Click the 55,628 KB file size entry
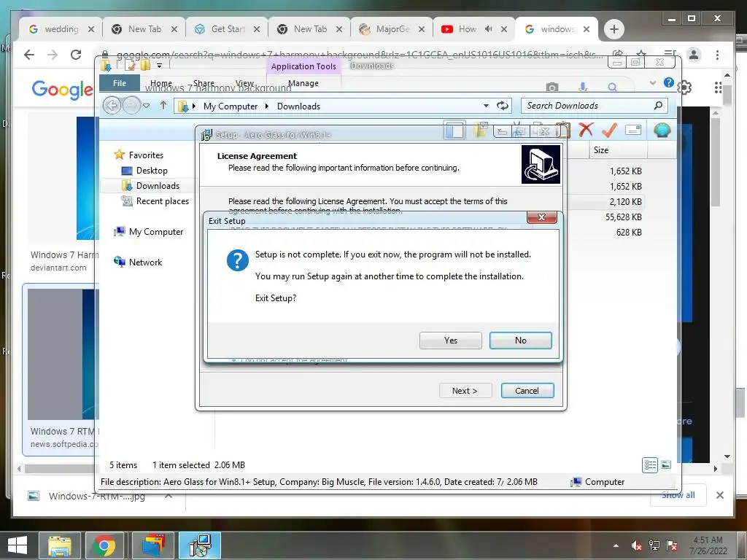The image size is (747, 560). [624, 217]
